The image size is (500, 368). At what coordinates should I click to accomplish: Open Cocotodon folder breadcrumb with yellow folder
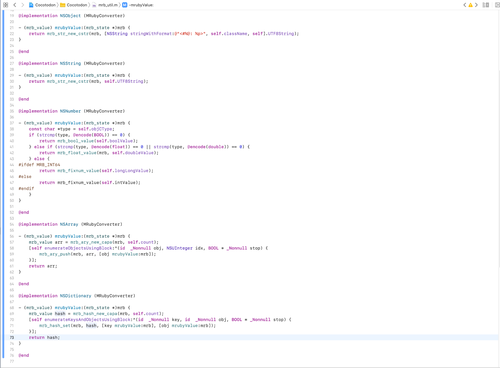74,5
